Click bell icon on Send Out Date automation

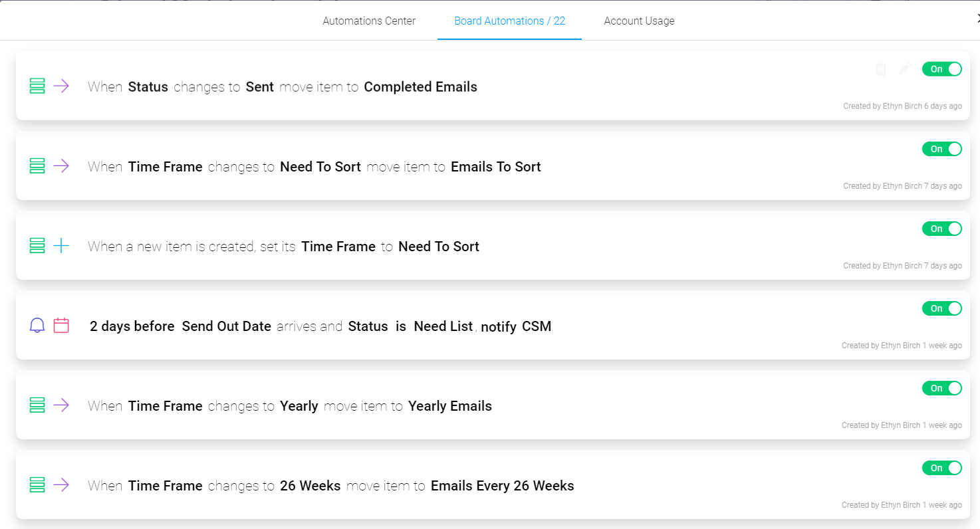tap(37, 326)
